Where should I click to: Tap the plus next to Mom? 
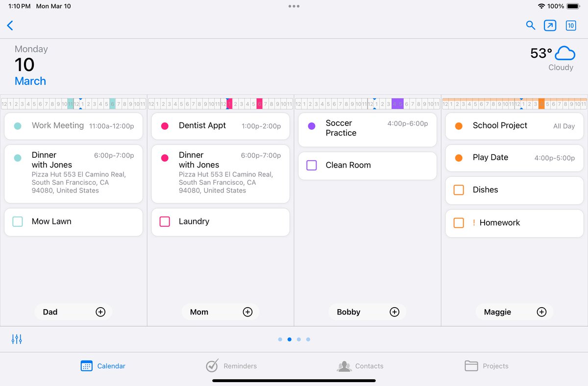[247, 312]
